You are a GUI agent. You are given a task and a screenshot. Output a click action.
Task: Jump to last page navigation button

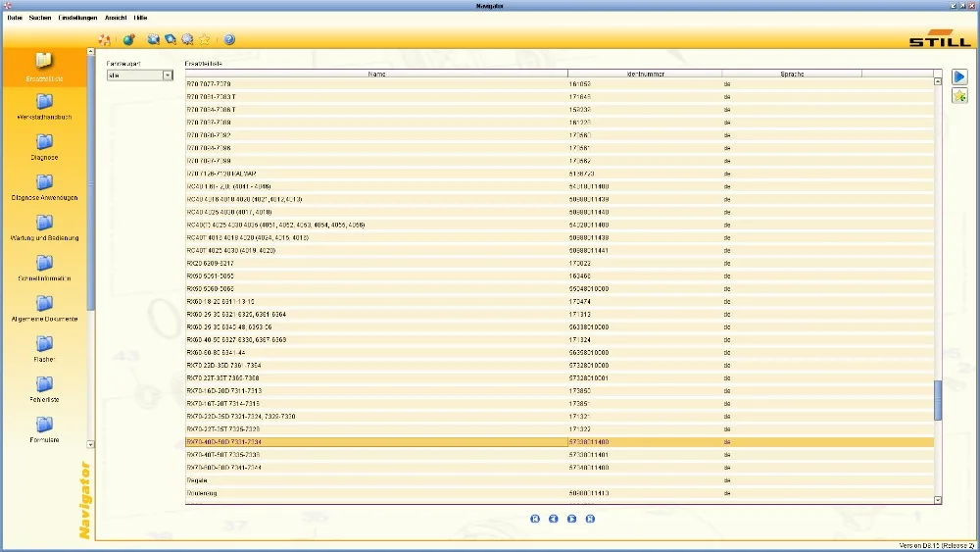tap(590, 519)
